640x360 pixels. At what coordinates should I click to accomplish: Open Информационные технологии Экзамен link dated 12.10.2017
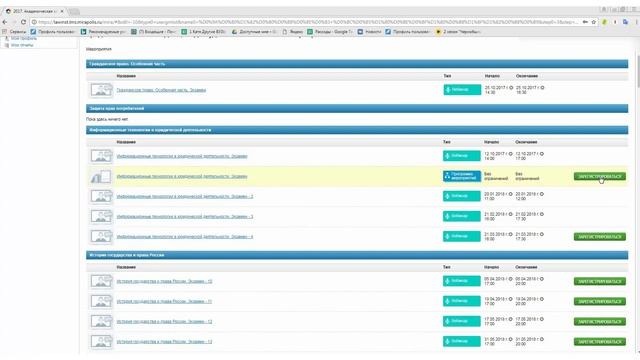click(182, 156)
